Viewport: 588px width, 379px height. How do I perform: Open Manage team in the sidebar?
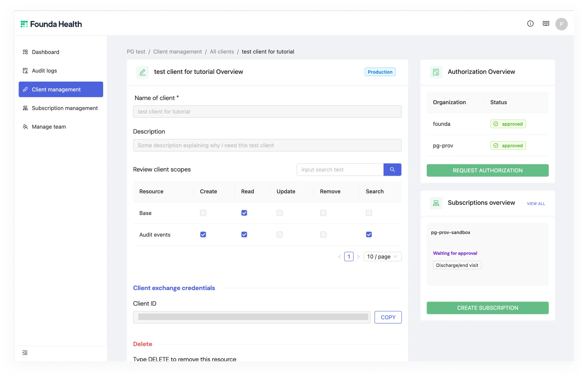click(x=61, y=127)
